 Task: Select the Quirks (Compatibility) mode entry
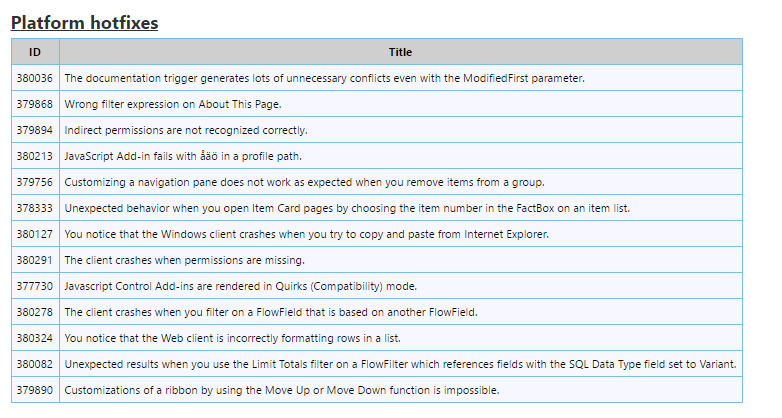pos(240,286)
